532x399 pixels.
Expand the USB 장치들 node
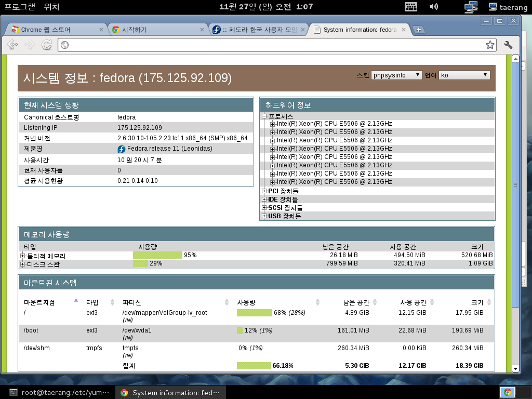click(x=264, y=216)
